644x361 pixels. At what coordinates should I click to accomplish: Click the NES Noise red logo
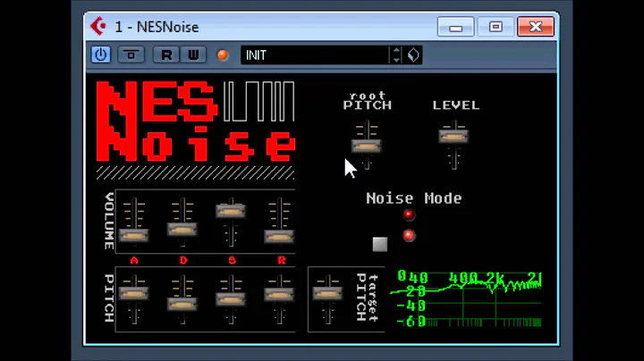point(196,121)
